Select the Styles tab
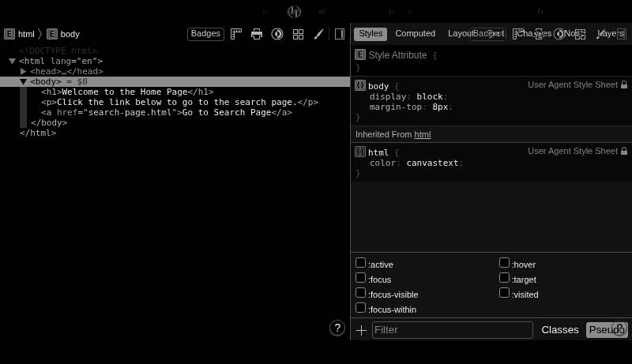The height and width of the screenshot is (364, 632). pyautogui.click(x=371, y=33)
